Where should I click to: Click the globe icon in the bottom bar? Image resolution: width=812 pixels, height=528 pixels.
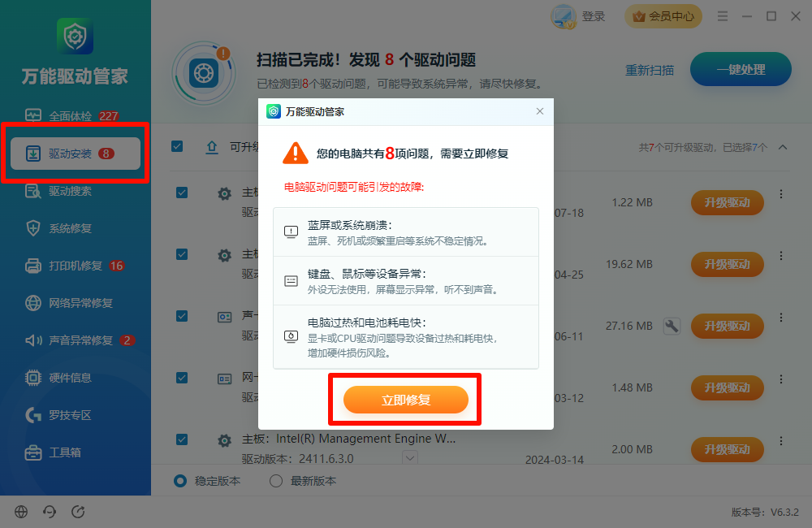pos(21,512)
